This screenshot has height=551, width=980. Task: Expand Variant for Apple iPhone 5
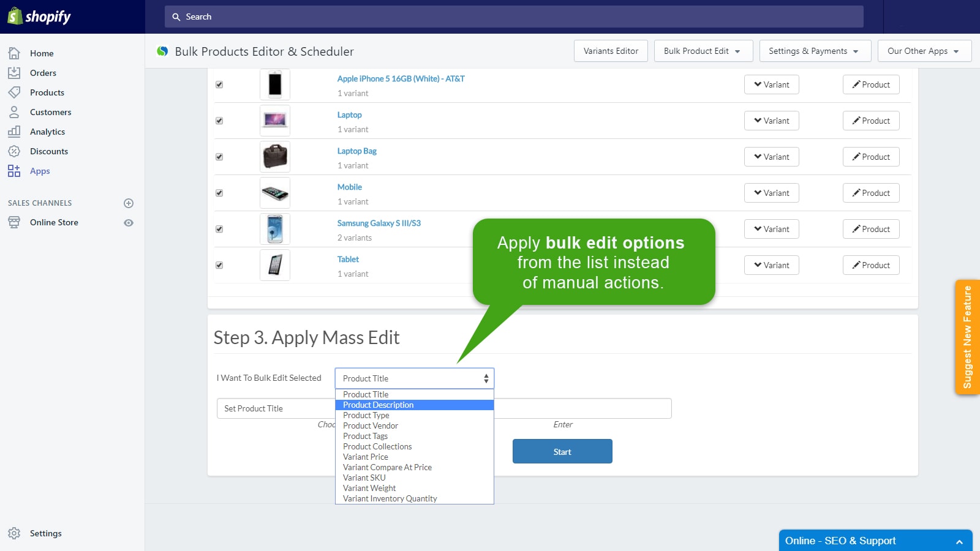pyautogui.click(x=772, y=84)
